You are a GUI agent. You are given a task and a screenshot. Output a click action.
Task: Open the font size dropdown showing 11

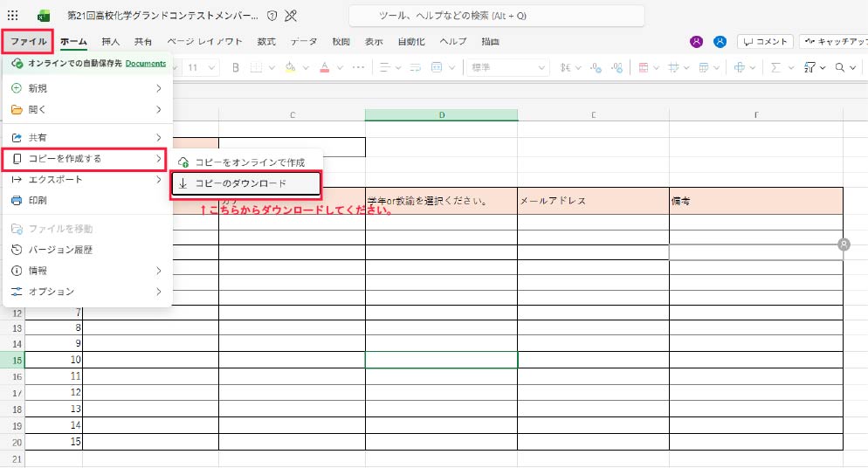tap(201, 67)
